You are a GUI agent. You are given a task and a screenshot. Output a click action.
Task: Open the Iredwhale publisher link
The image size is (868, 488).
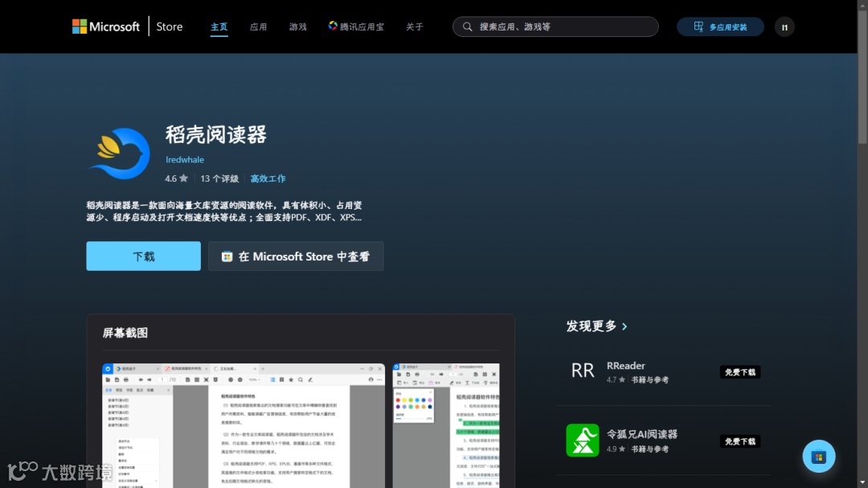[185, 159]
